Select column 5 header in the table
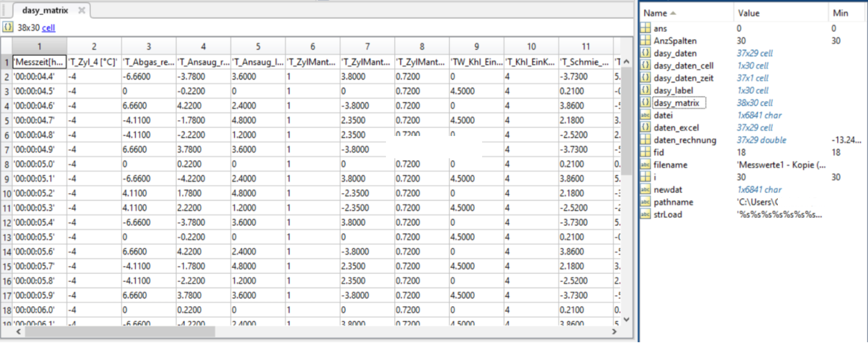This screenshot has width=868, height=345. (x=258, y=46)
